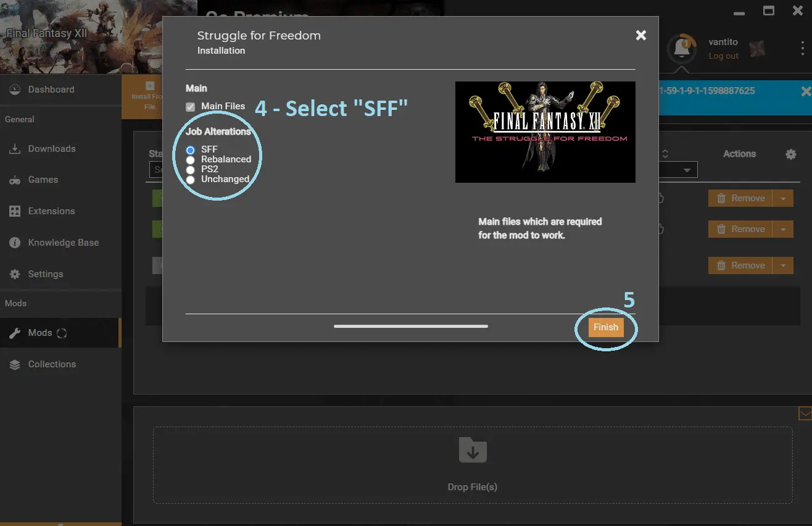Open the mods table column settings gear
The height and width of the screenshot is (526, 812).
pos(791,154)
